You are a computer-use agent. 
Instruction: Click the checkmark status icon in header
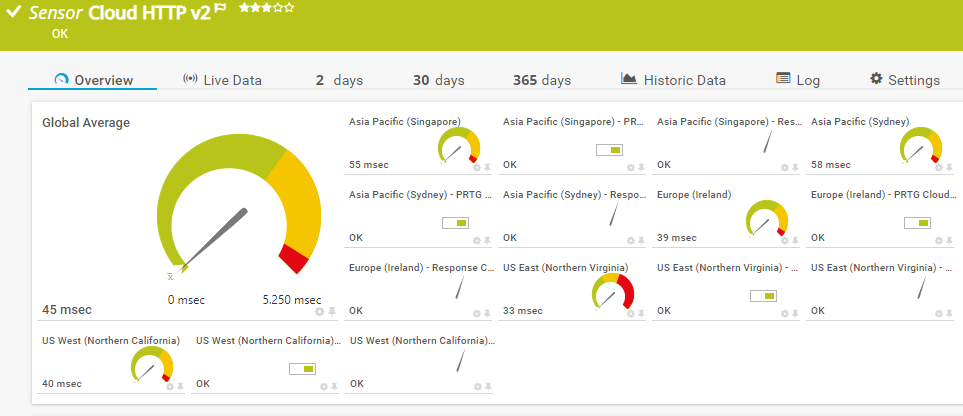tap(14, 12)
